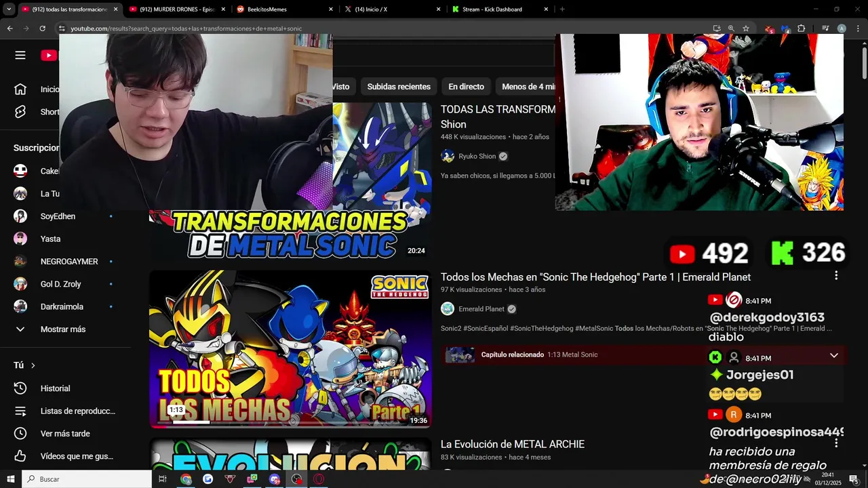Open options menu for La Evolución video

coord(836,443)
